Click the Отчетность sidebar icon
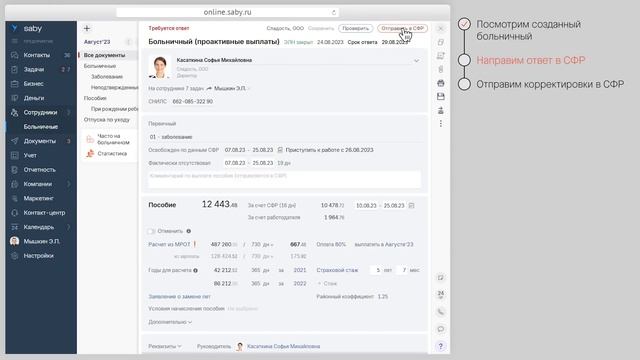The height and width of the screenshot is (360, 640). pyautogui.click(x=15, y=169)
